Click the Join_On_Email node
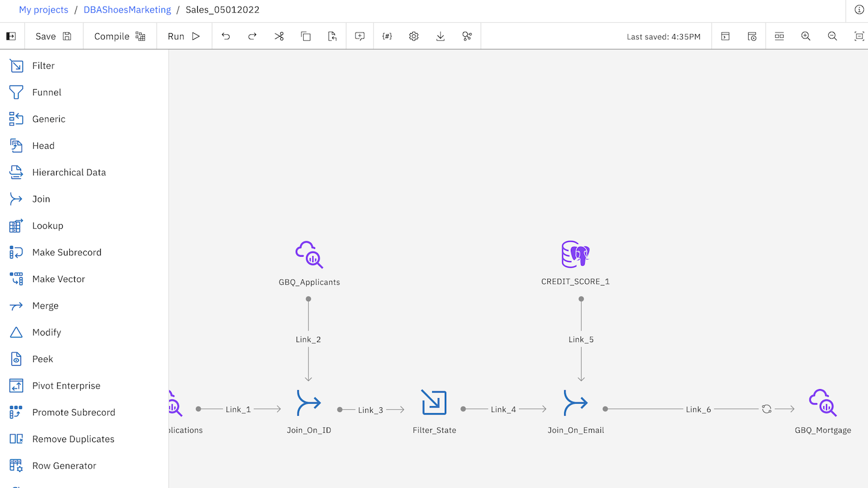This screenshot has width=868, height=488. pos(575,402)
